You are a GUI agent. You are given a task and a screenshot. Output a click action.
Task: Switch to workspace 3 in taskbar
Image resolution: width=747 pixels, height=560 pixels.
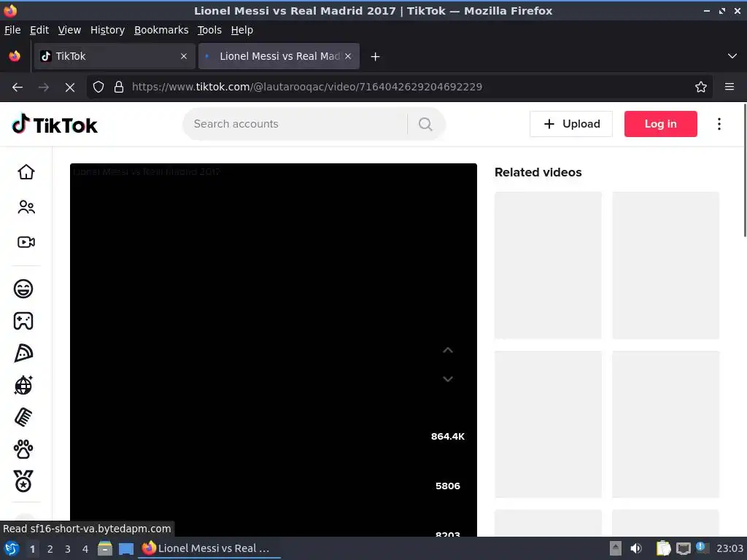(68, 549)
